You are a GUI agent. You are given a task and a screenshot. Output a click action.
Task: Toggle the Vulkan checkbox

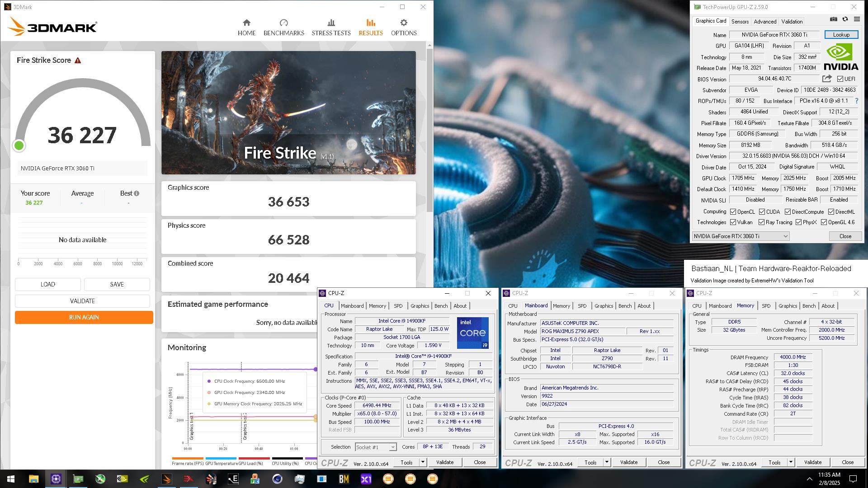[733, 222]
